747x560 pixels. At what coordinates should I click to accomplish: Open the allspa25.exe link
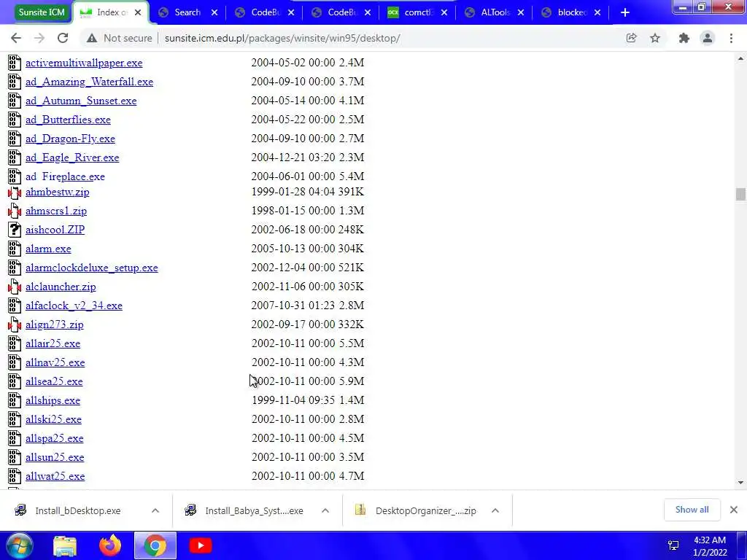click(x=54, y=438)
